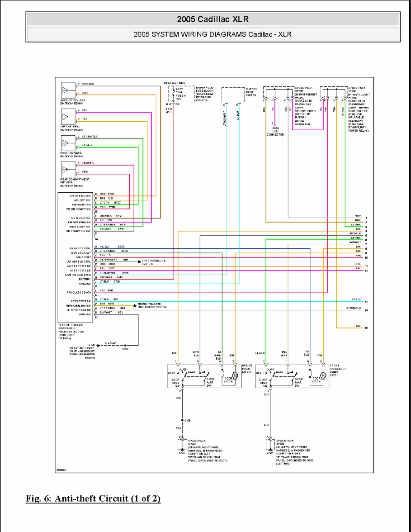Click the 'TAN 1576' wire label
Screen dimensions: 411x532
click(x=107, y=304)
